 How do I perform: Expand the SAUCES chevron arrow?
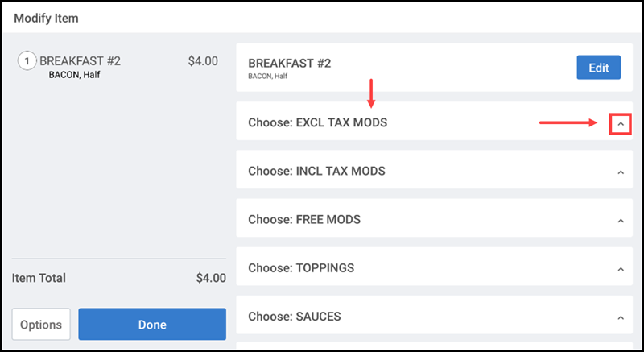pos(620,317)
